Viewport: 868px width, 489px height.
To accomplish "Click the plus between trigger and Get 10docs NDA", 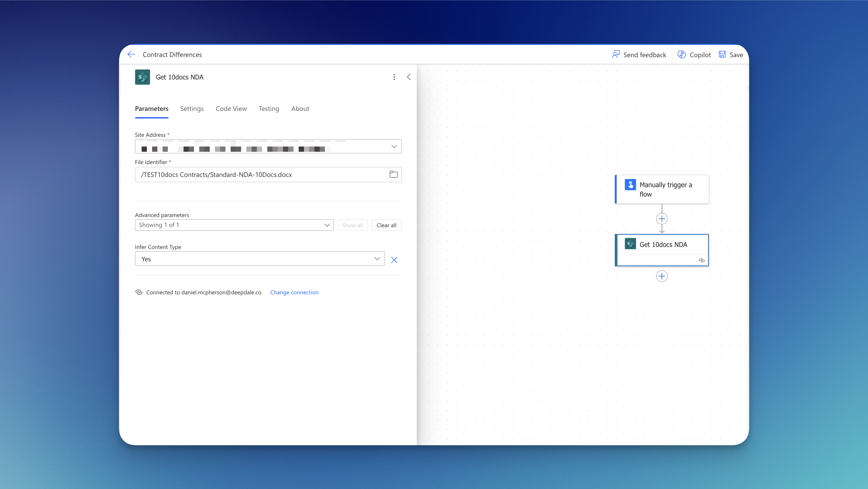I will coord(661,219).
